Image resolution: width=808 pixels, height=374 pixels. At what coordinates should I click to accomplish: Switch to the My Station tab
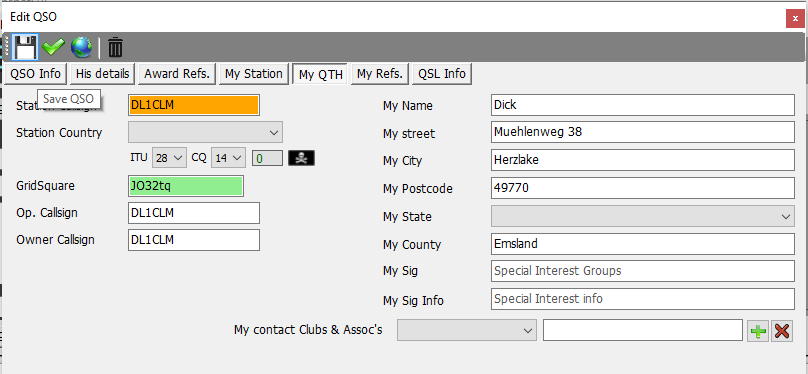[254, 74]
